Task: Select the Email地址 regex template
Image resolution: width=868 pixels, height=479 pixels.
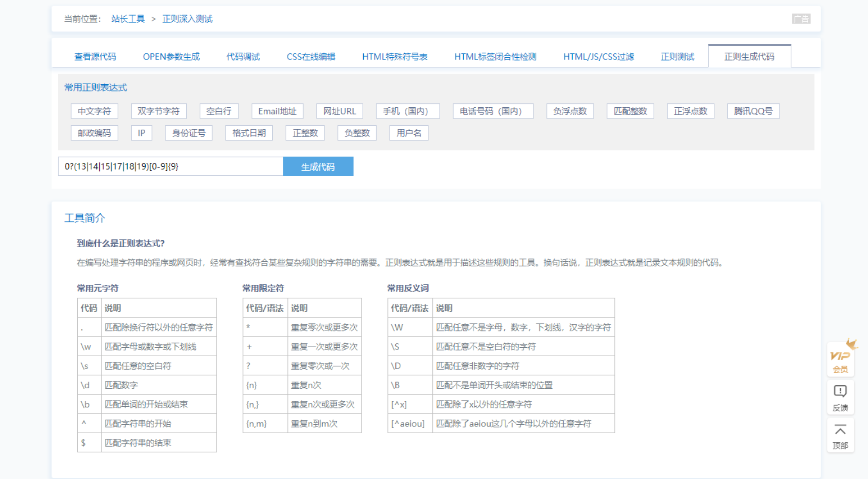Action: click(x=277, y=112)
